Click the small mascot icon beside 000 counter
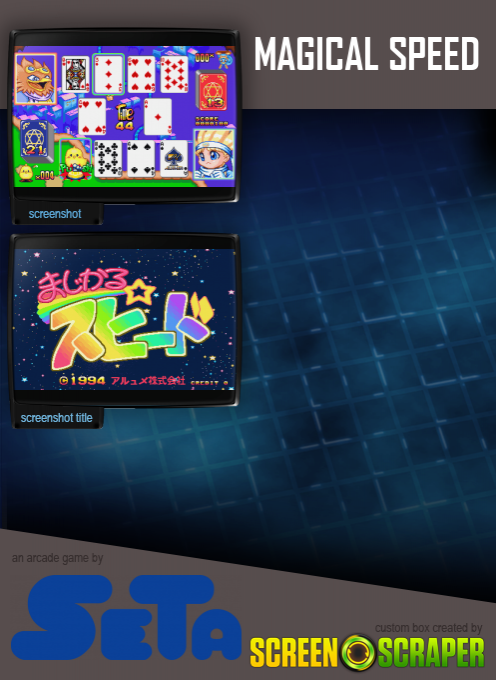 tap(224, 60)
